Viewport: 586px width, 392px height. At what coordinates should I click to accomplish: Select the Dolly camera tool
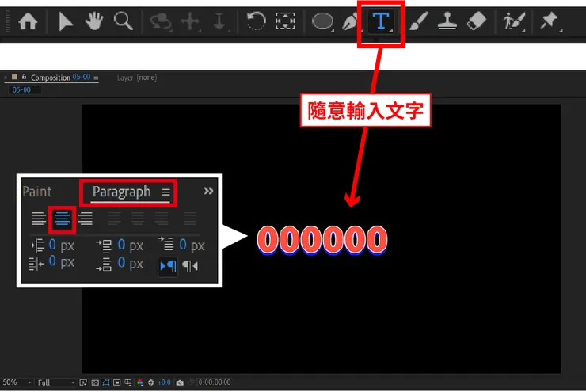pos(219,21)
